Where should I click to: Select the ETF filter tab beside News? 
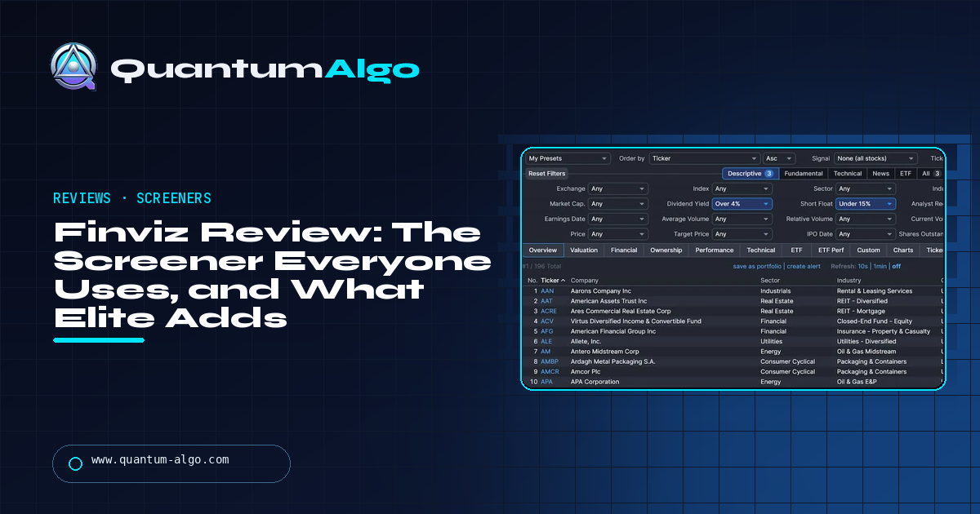tap(906, 174)
